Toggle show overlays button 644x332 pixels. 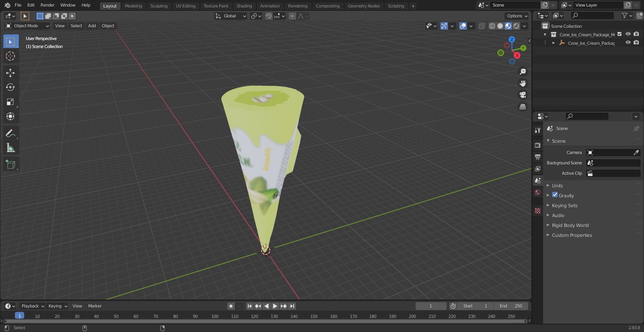pyautogui.click(x=463, y=26)
